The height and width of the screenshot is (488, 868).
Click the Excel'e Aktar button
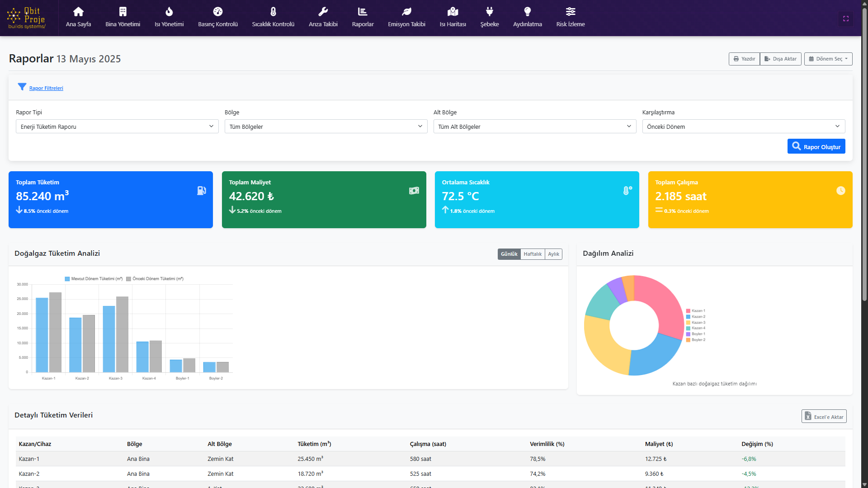tap(824, 417)
